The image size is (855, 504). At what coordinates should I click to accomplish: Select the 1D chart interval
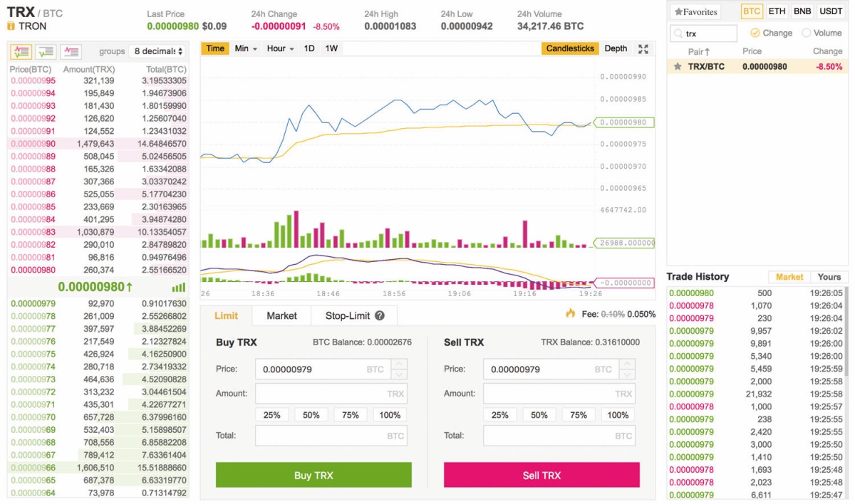coord(309,48)
